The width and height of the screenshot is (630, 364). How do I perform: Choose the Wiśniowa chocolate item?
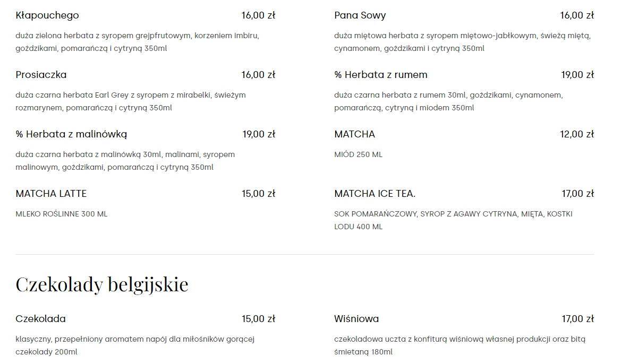(x=356, y=319)
